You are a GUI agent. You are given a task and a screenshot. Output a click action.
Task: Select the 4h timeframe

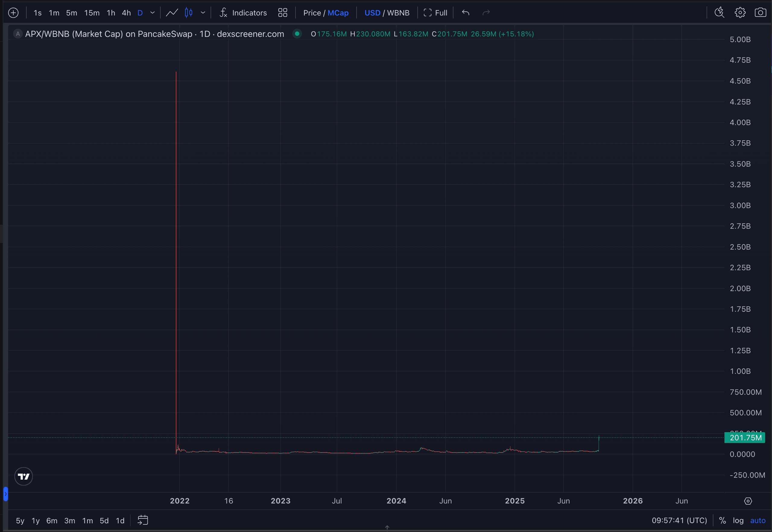click(x=126, y=13)
